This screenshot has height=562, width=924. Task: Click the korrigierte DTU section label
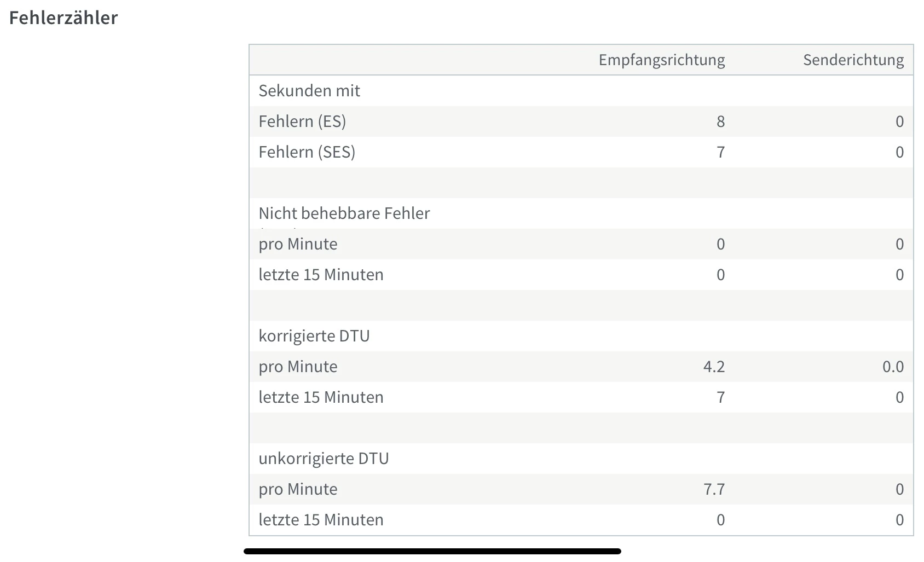click(x=314, y=335)
